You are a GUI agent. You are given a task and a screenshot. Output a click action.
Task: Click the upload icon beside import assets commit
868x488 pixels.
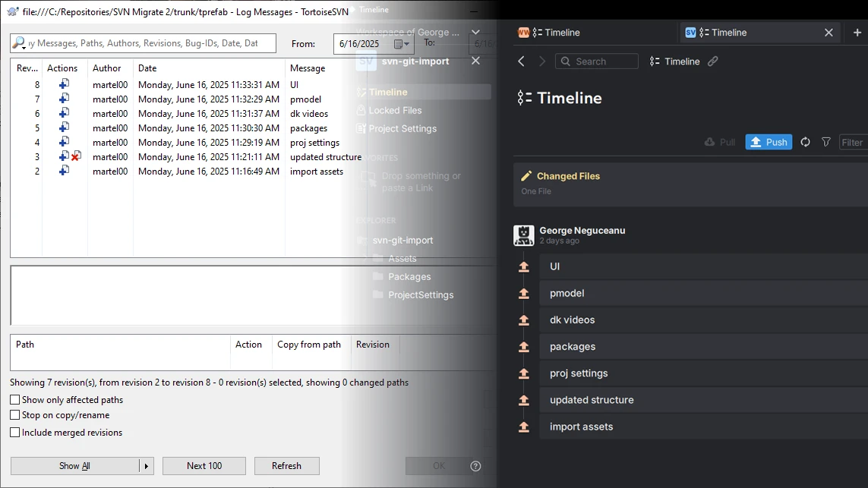(524, 427)
